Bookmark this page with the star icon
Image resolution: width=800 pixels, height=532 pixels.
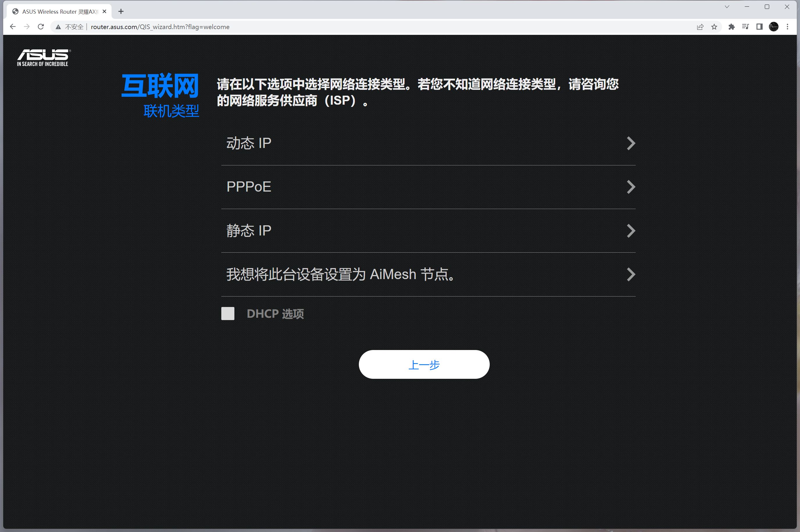pos(714,27)
